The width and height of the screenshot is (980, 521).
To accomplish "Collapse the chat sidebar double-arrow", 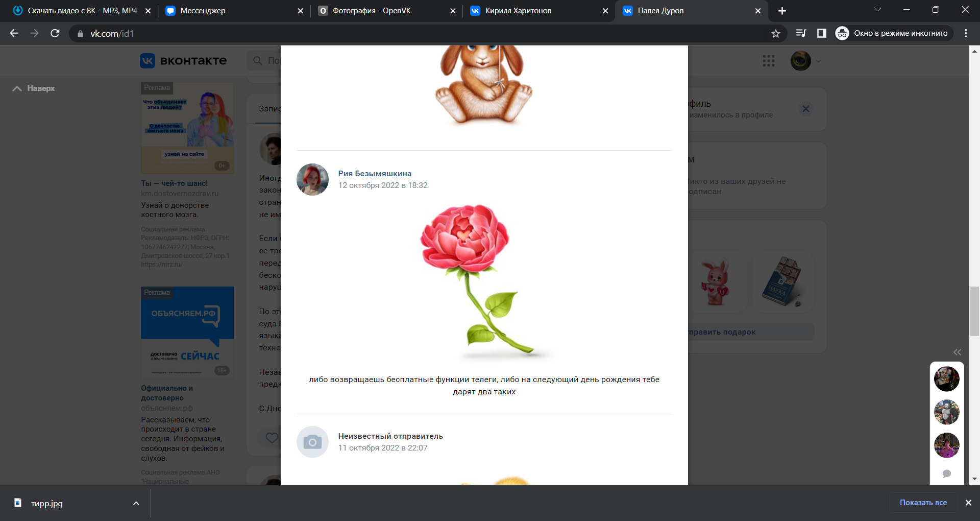I will coord(957,352).
